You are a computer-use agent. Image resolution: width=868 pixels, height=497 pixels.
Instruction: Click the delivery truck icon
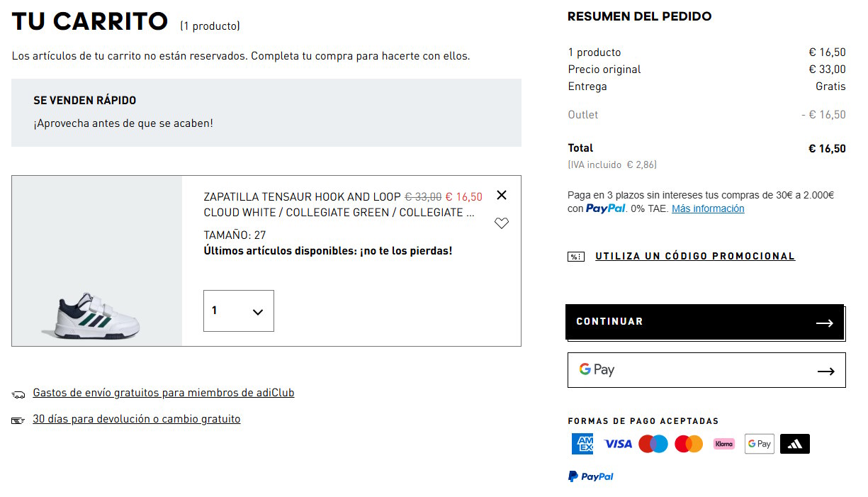click(x=18, y=394)
